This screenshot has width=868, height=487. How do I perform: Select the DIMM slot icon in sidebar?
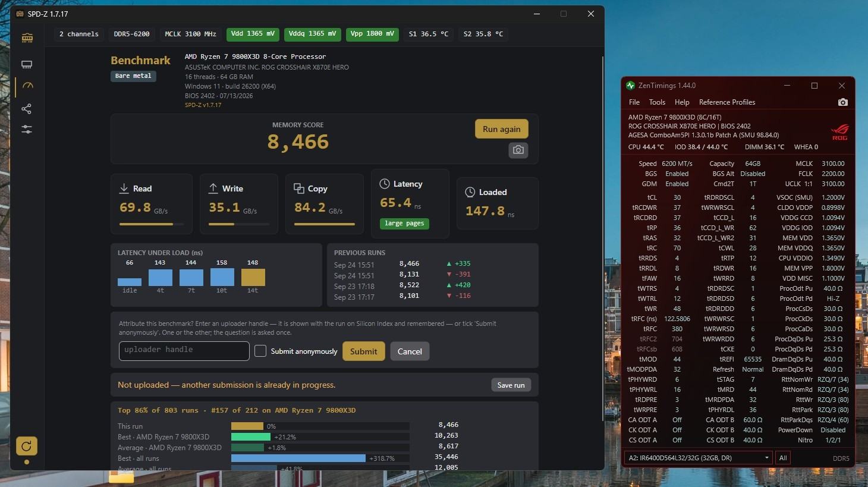tap(27, 64)
